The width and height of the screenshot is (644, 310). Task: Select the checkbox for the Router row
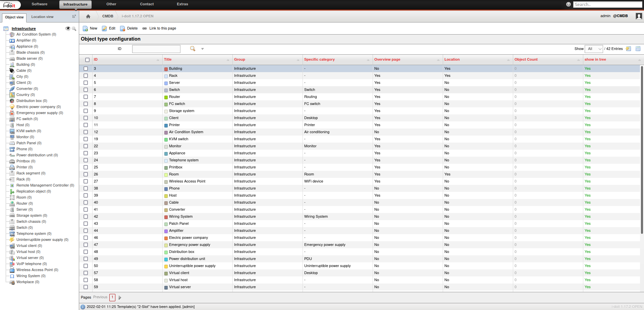coord(86,97)
